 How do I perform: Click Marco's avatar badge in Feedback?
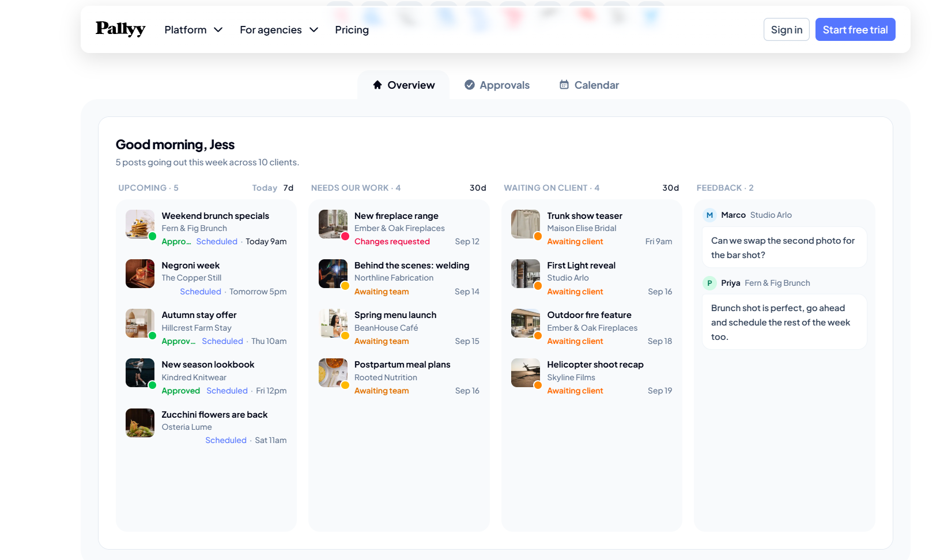coord(709,215)
